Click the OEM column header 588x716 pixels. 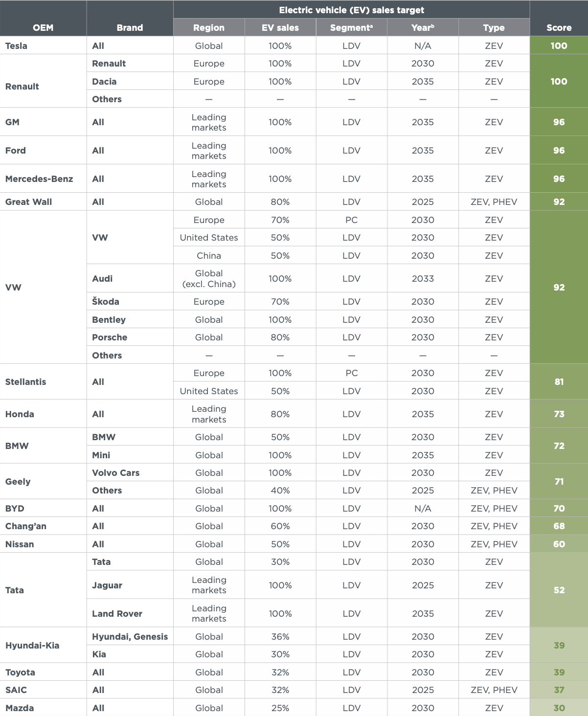click(x=43, y=28)
